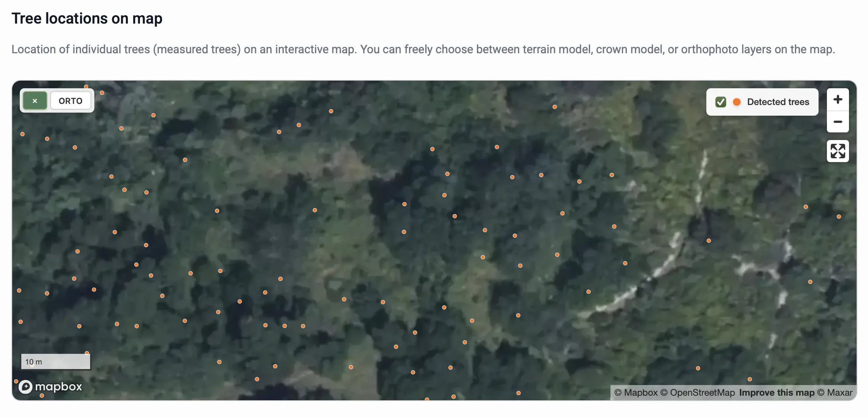The image size is (868, 417).
Task: Select the tree marker at the scale bar's top-right corner
Action: click(87, 353)
